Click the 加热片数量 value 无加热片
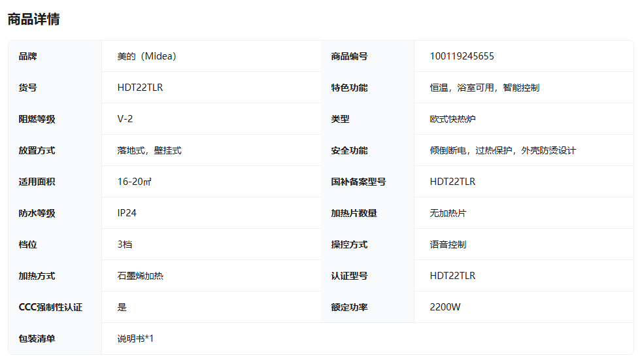 (448, 213)
